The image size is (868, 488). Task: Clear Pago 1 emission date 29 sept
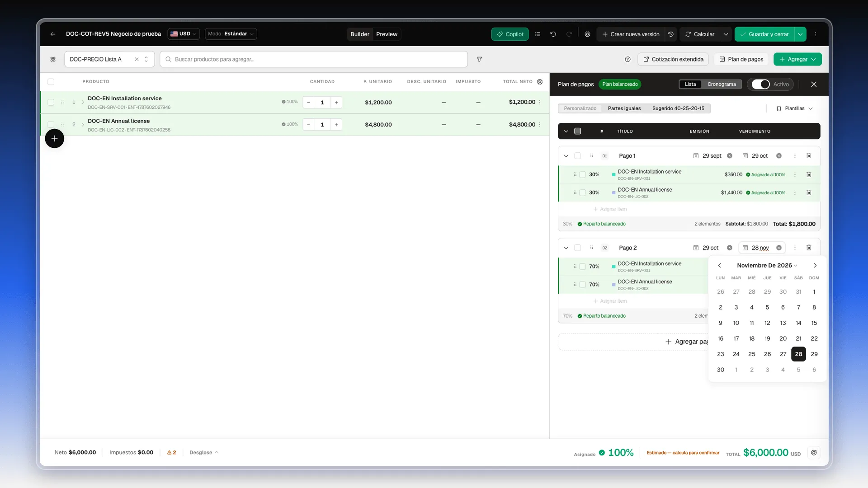tap(730, 156)
